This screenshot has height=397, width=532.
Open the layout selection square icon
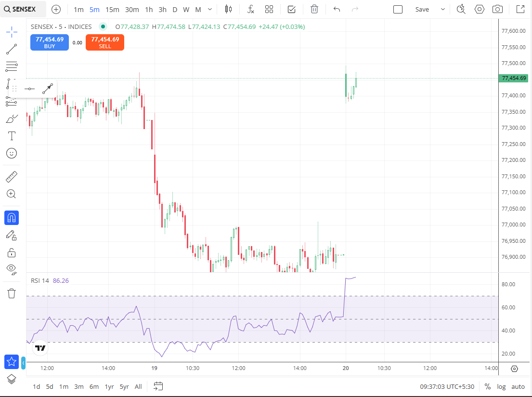pyautogui.click(x=398, y=9)
